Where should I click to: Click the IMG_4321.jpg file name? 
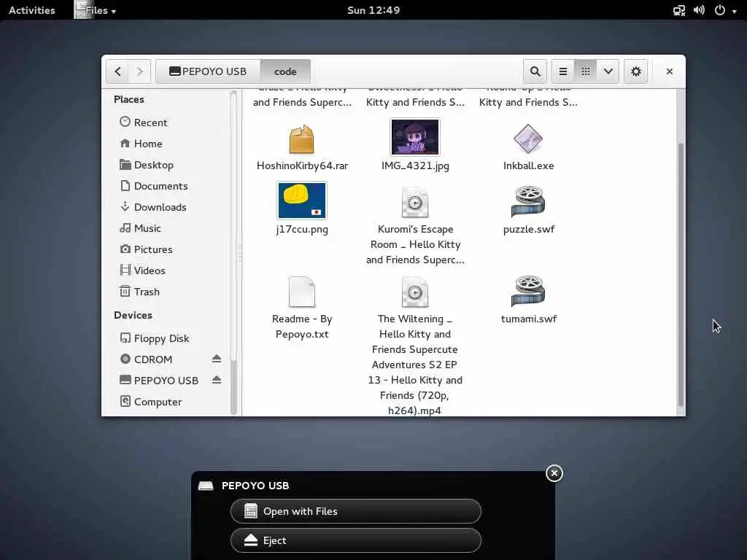tap(415, 166)
